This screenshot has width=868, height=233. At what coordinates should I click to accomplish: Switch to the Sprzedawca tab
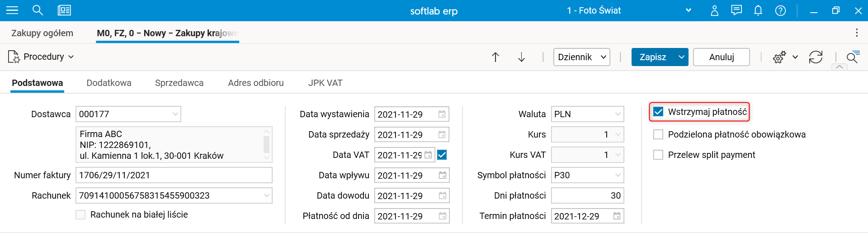(179, 83)
